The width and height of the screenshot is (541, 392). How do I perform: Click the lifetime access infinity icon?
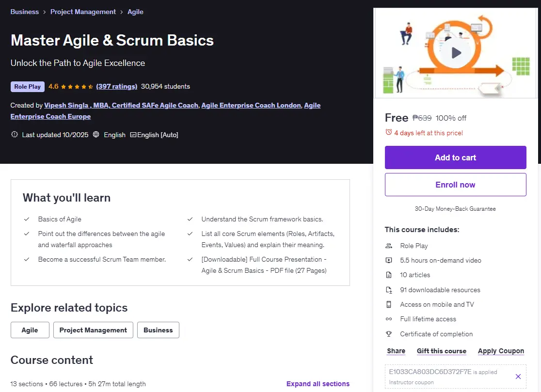tap(389, 319)
